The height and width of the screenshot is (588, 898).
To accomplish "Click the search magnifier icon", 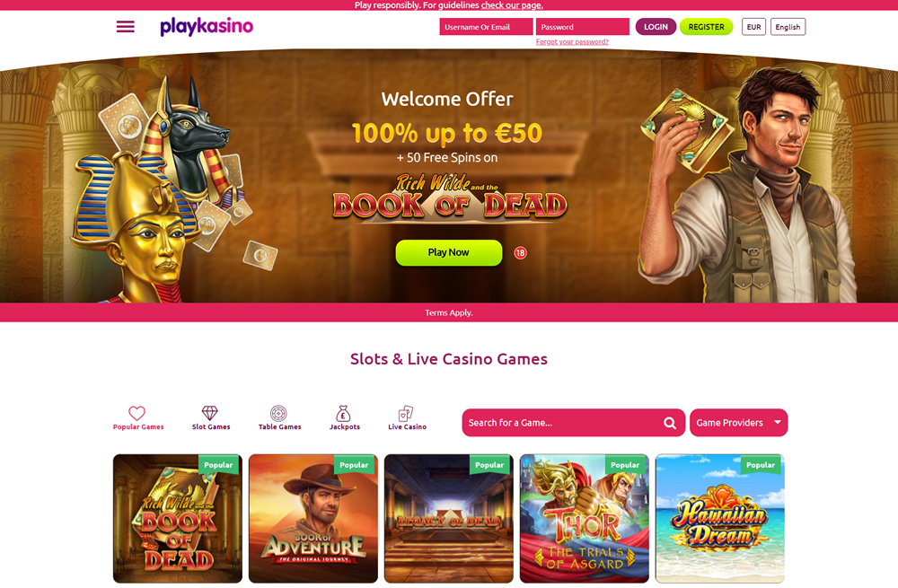I will coord(670,423).
